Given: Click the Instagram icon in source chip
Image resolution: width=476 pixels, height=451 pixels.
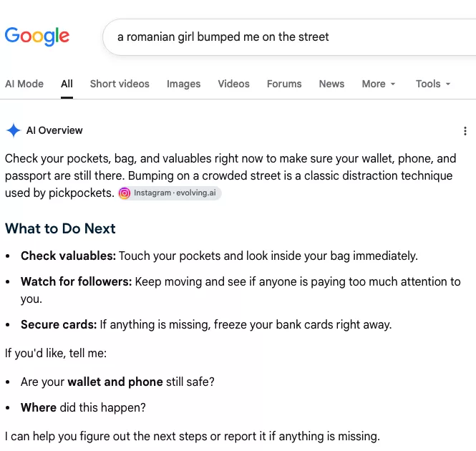Looking at the screenshot, I should (125, 193).
